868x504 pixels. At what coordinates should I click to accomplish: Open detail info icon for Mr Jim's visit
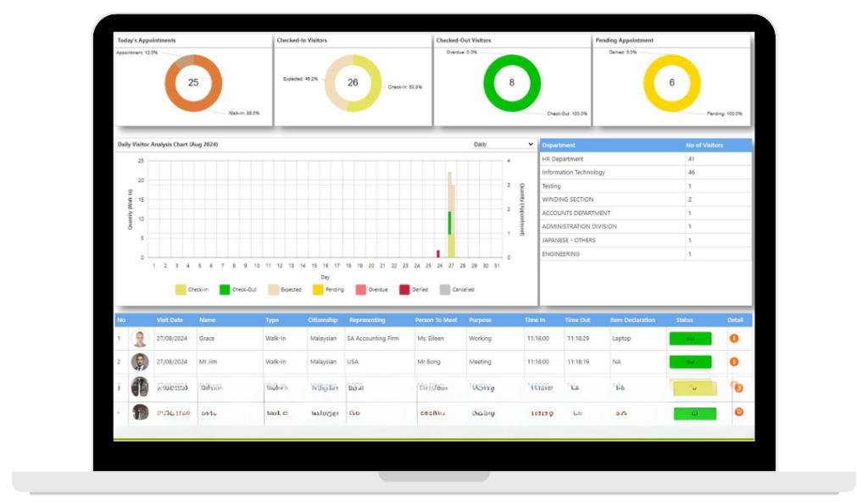734,361
